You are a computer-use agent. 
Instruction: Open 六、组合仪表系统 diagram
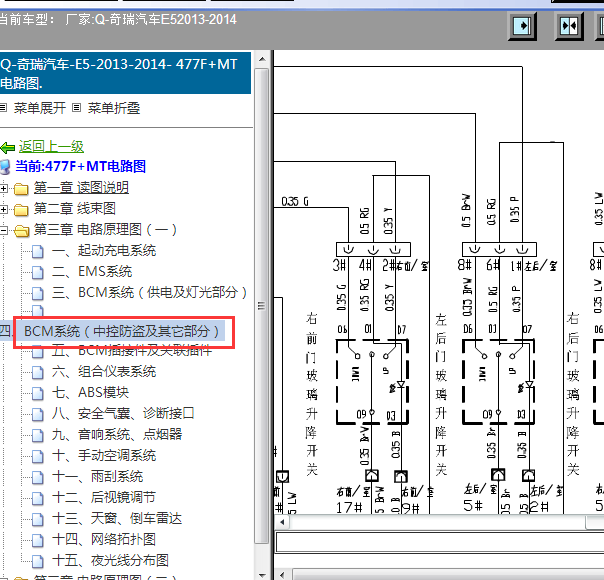(x=104, y=372)
